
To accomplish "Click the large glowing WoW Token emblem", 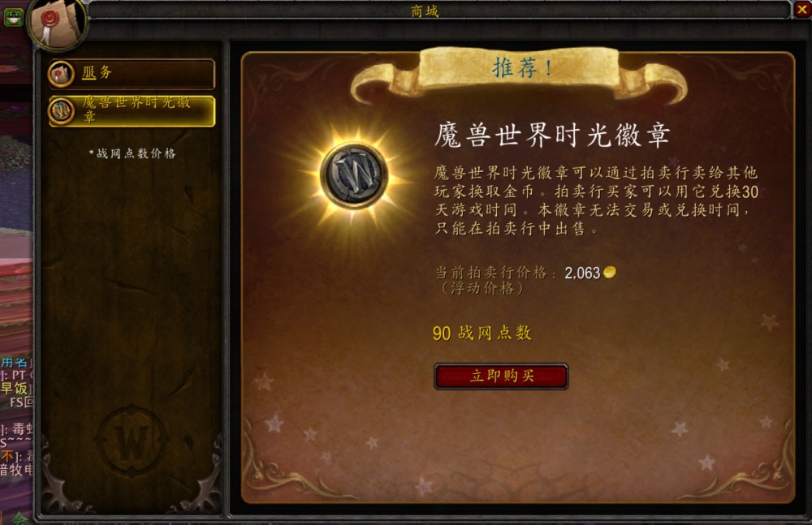I will tap(354, 176).
